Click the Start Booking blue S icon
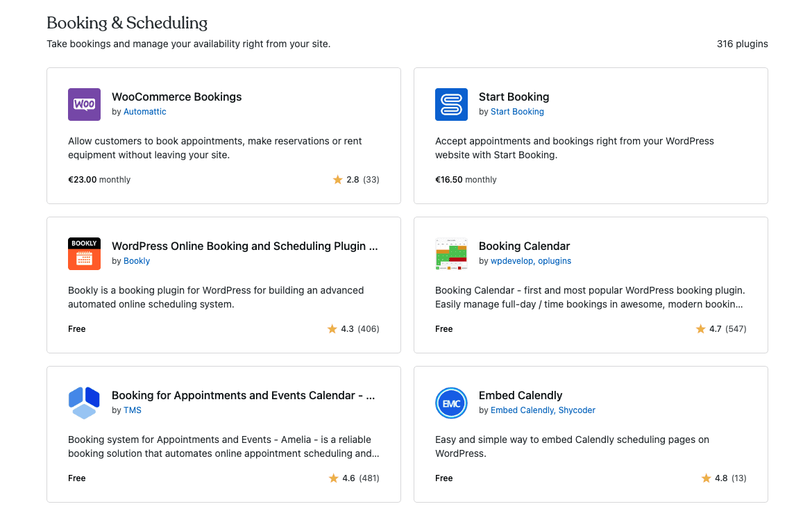 pyautogui.click(x=451, y=104)
